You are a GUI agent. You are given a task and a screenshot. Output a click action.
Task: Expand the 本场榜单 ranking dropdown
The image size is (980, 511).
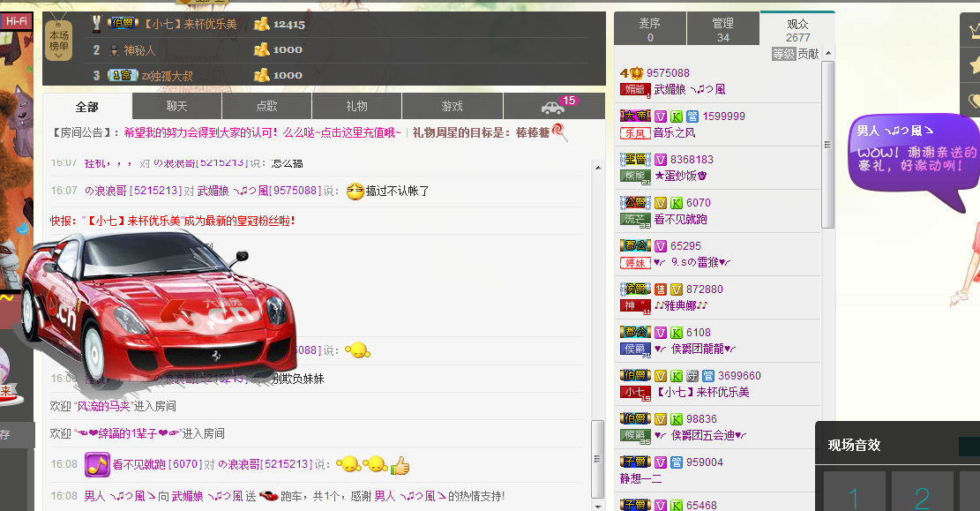pyautogui.click(x=59, y=41)
